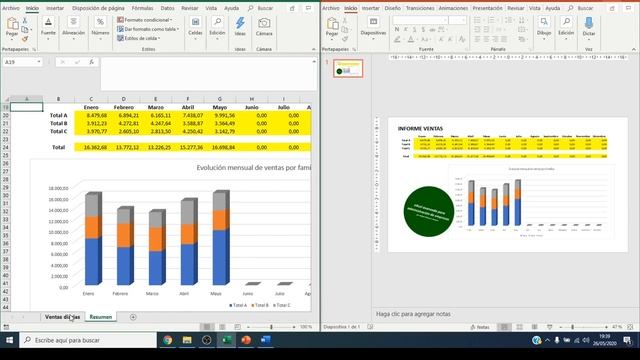Collapse the PowerPoint ribbon arrow
Viewport: 640px width, 360px height.
click(633, 49)
